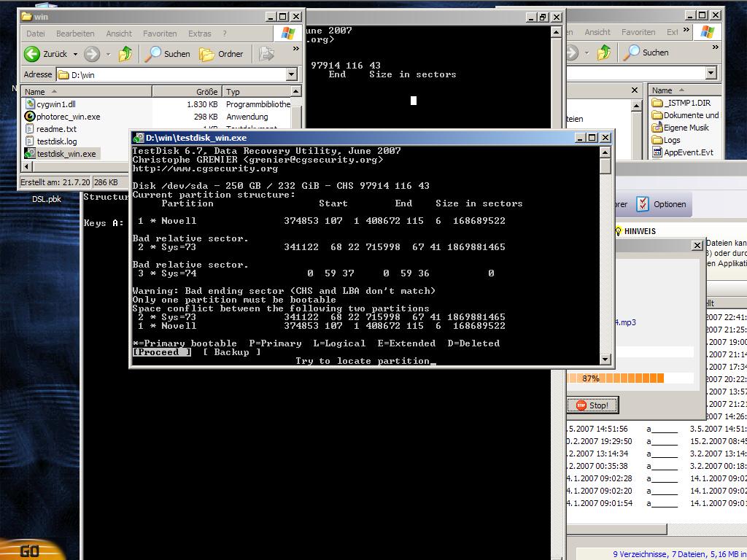Screen dimensions: 747x560
Task: Open DSL.pbk desktop item
Action: pyautogui.click(x=47, y=199)
